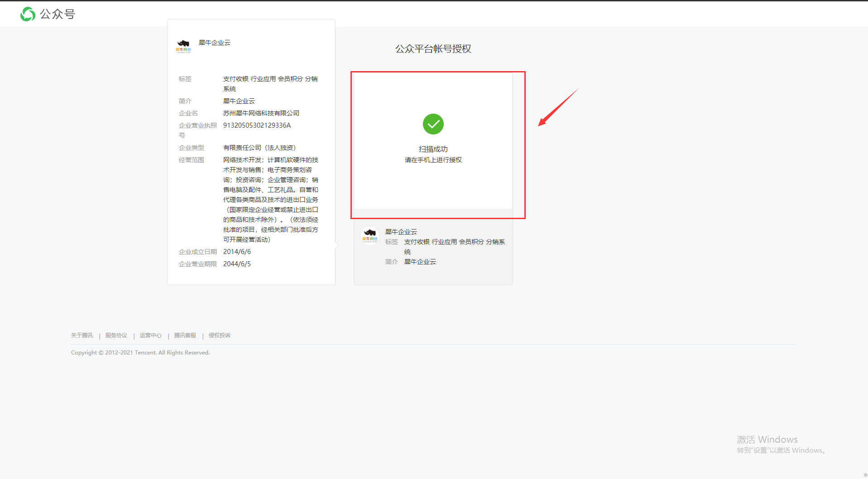Viewport: 868px width, 479px height.
Task: Click the 犀牛企业云 name below the authorization box
Action: pyautogui.click(x=401, y=232)
